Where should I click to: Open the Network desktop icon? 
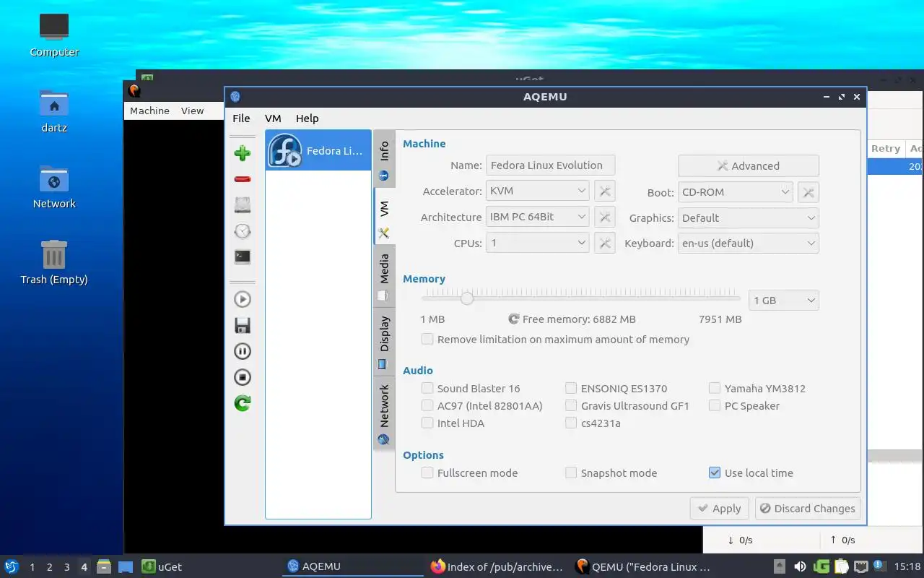pyautogui.click(x=54, y=179)
